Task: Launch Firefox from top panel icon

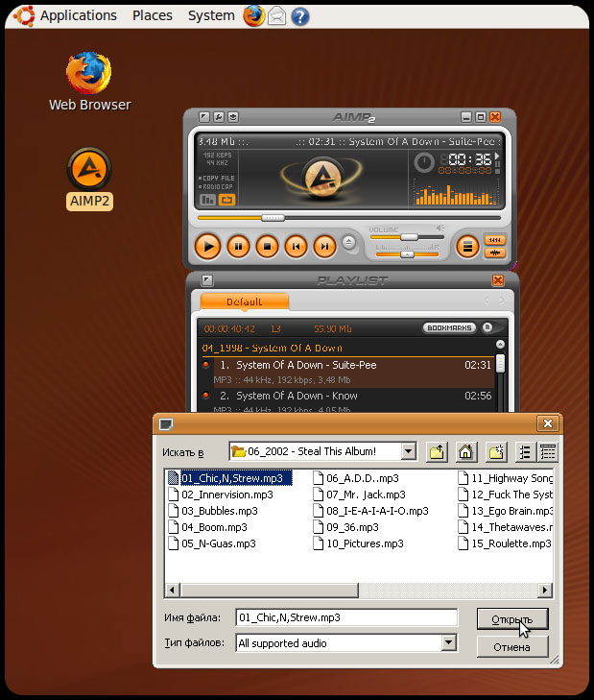Action: (x=253, y=16)
